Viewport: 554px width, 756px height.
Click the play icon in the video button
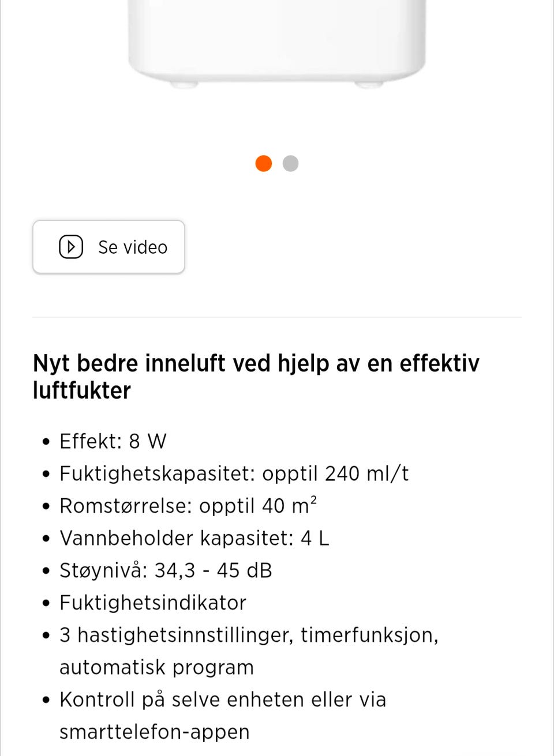(x=71, y=247)
